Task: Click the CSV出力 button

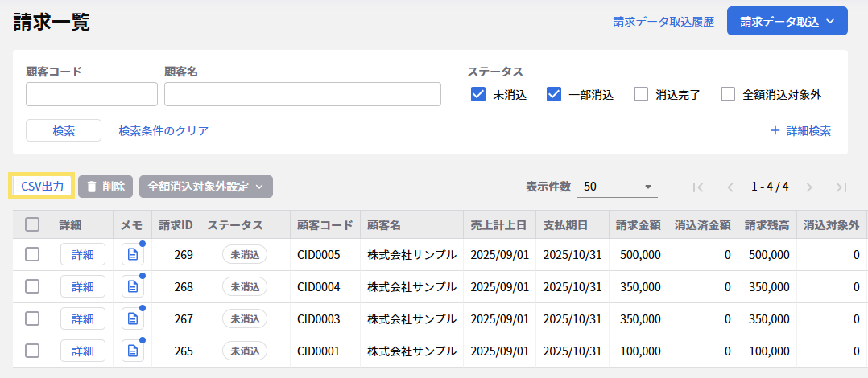Action: [42, 187]
